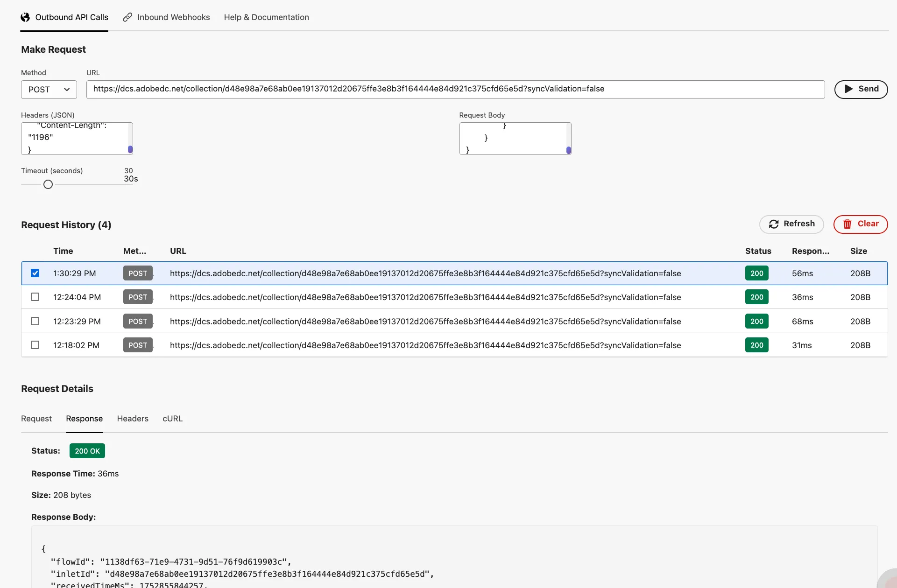
Task: Click the trash can icon in Clear
Action: 848,224
